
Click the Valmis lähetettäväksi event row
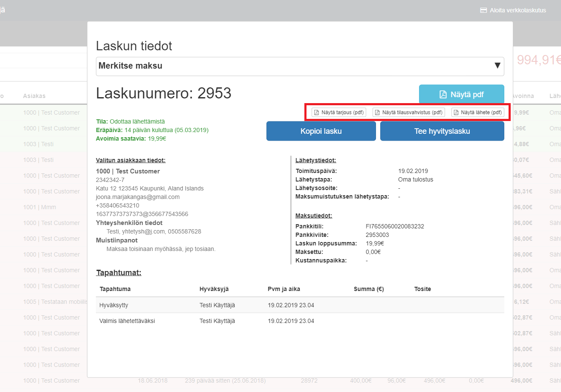[300, 321]
